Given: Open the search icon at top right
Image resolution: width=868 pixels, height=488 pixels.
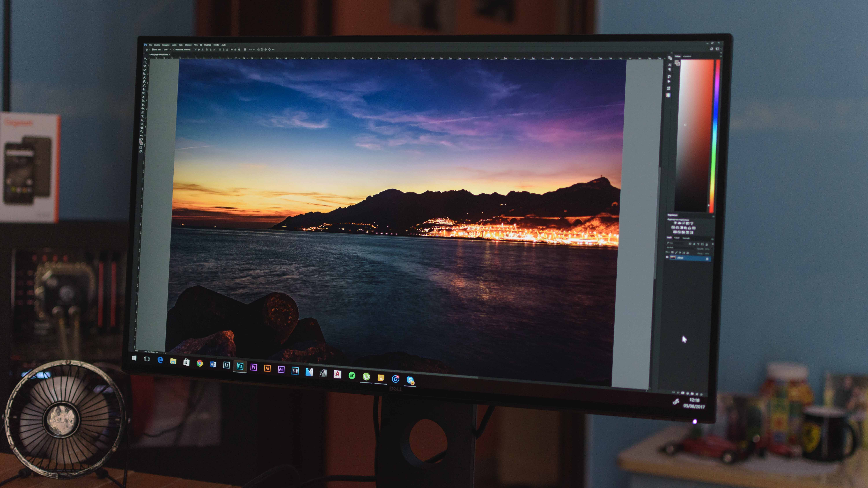Looking at the screenshot, I should (711, 49).
